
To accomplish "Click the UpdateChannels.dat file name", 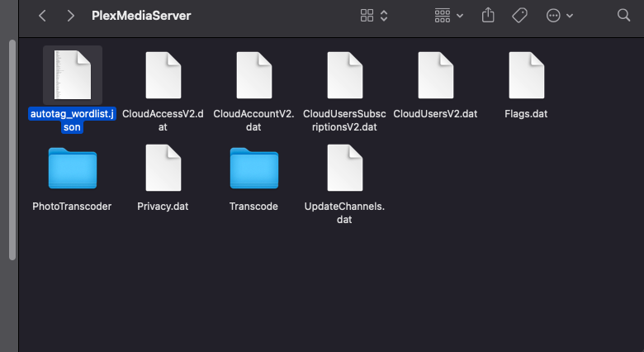I will 344,212.
